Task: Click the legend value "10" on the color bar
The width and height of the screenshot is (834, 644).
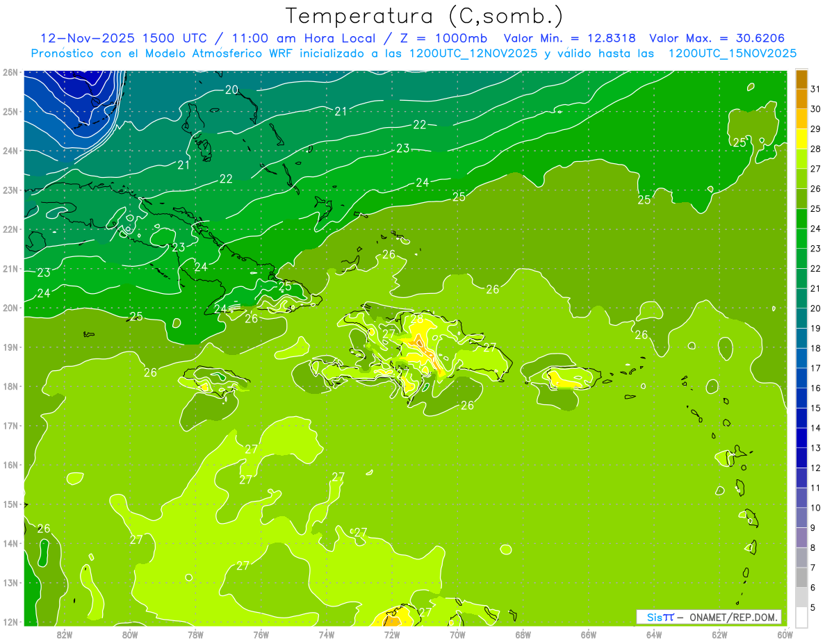Action: pyautogui.click(x=815, y=508)
